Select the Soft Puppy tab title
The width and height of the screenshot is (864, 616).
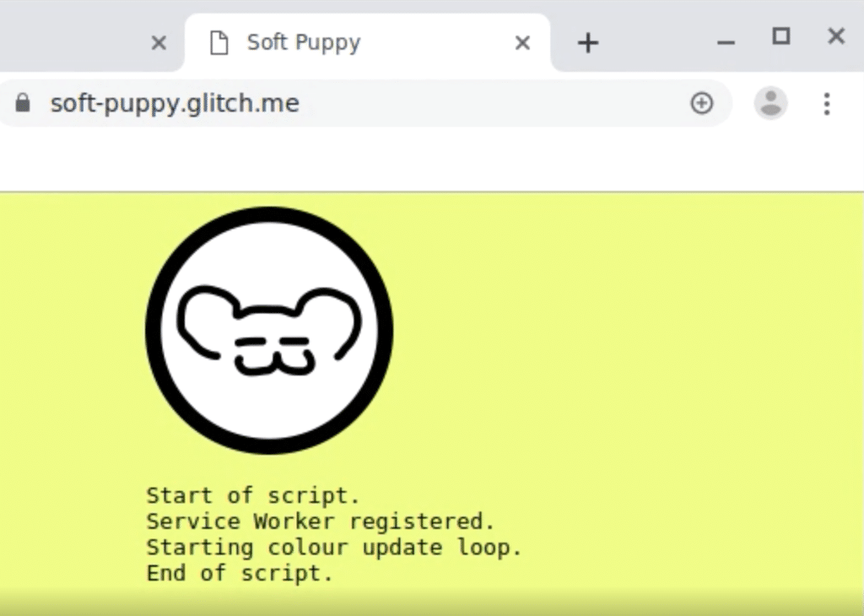click(x=304, y=43)
